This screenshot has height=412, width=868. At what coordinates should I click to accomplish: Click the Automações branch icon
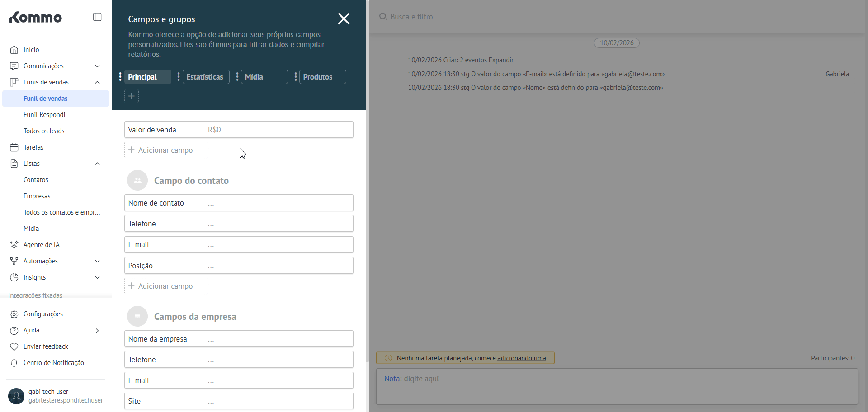[x=14, y=261]
